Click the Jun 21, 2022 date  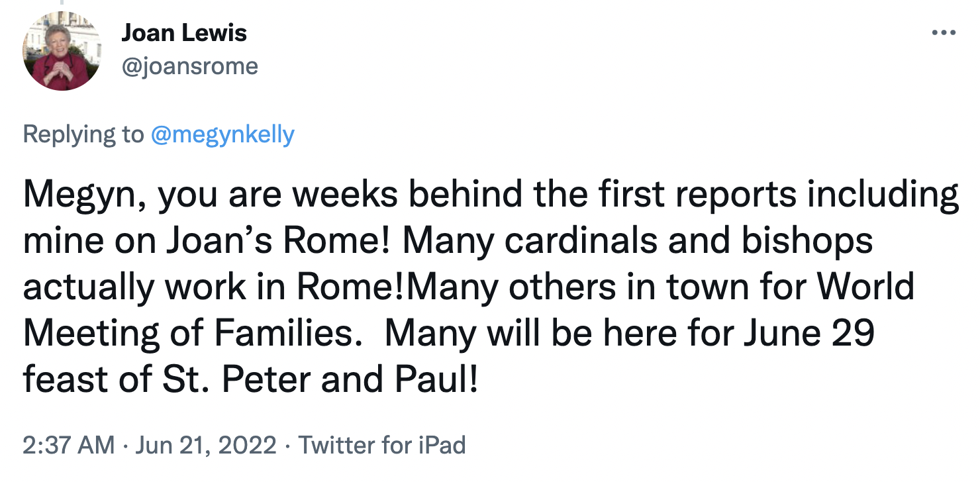click(x=206, y=445)
